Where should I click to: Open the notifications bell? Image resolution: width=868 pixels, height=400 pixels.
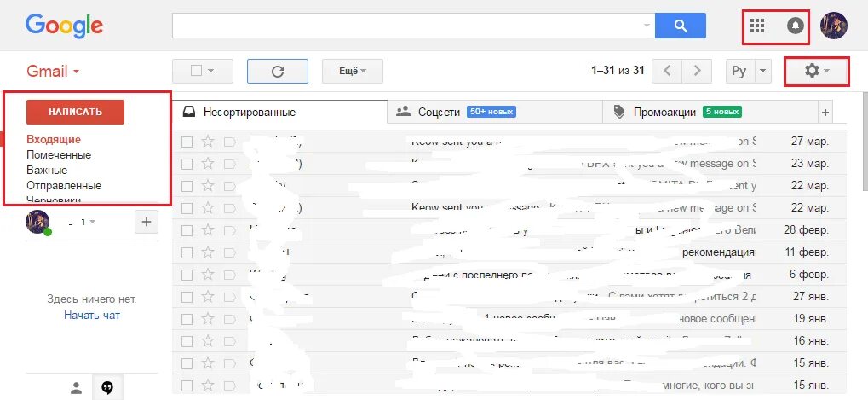pyautogui.click(x=796, y=26)
